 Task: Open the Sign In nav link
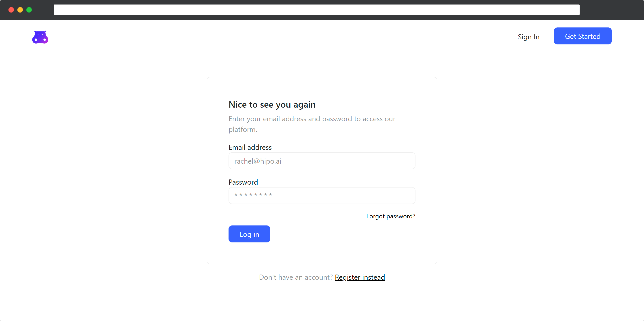(x=528, y=37)
